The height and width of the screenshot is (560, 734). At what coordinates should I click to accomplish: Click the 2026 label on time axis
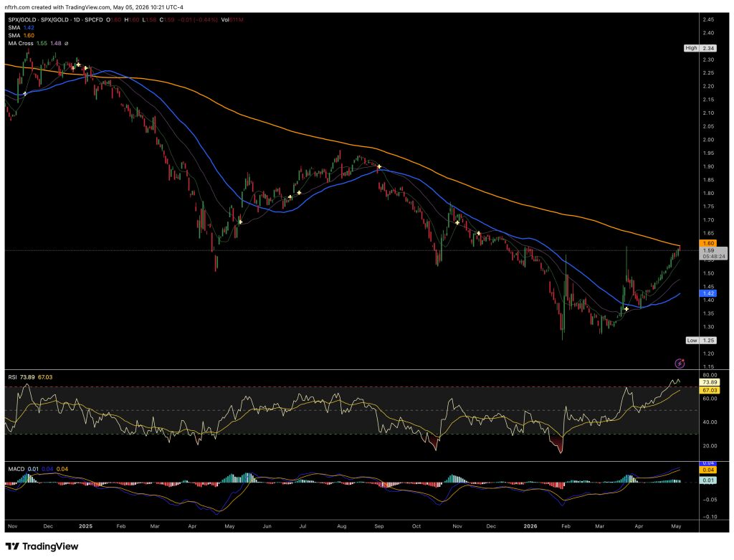tap(530, 526)
